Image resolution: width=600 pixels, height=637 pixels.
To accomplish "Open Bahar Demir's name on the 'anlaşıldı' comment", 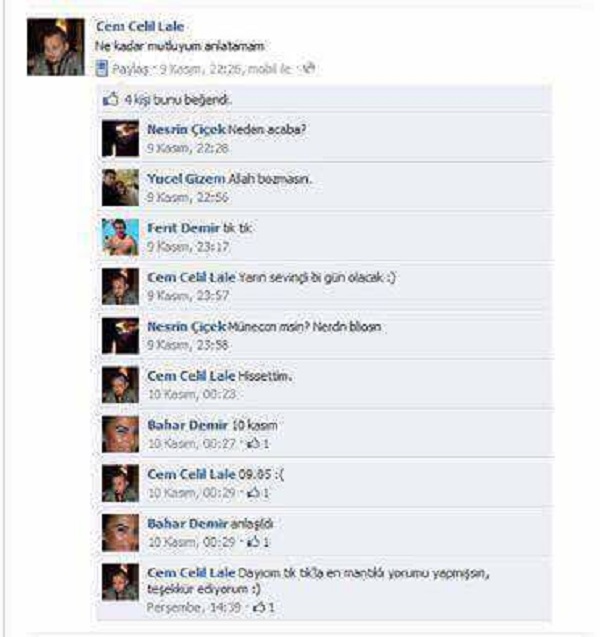I will point(187,524).
